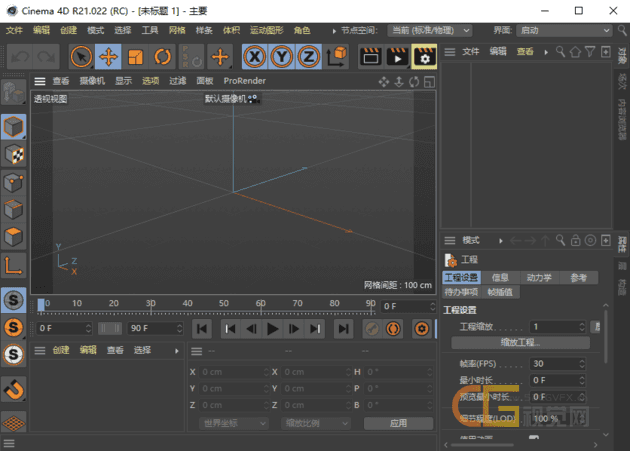The height and width of the screenshot is (451, 630).
Task: Play the animation forward
Action: [272, 329]
